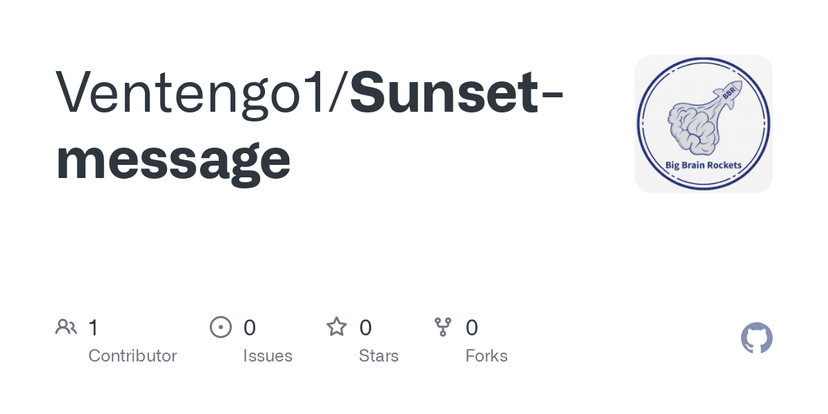Viewport: 828px width, 414px height.
Task: Click the forks count number
Action: point(472,327)
